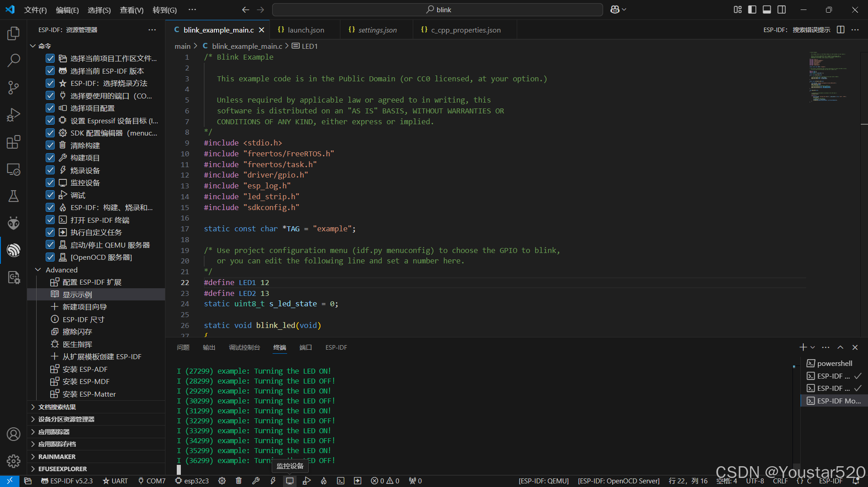Image resolution: width=868 pixels, height=487 pixels.
Task: Switch to the 问题 panel tab
Action: [183, 347]
